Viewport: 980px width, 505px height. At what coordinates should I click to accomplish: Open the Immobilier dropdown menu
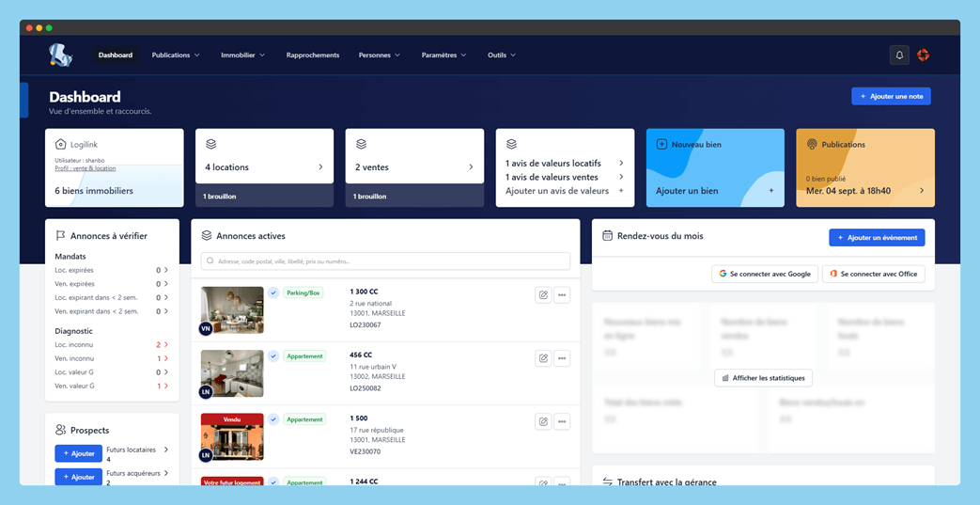[243, 55]
